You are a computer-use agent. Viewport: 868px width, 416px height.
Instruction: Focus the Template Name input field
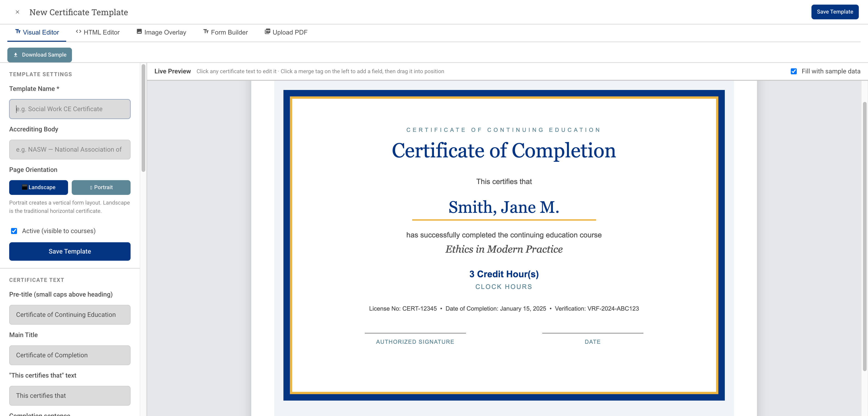tap(70, 109)
